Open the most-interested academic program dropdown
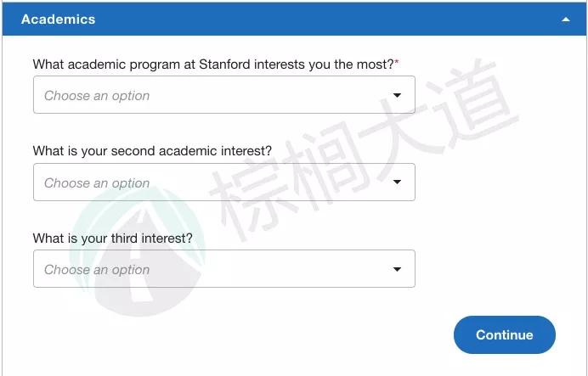Screen dimensions: 588x376 pos(223,95)
